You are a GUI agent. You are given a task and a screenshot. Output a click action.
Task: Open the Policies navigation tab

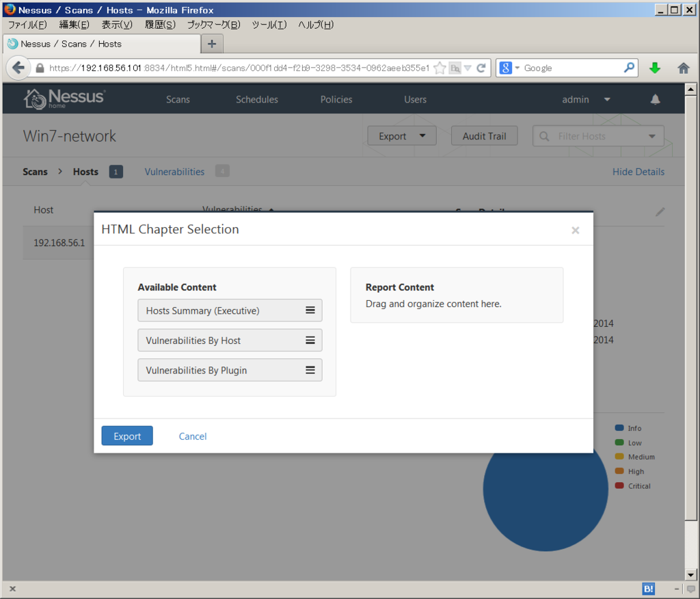(x=336, y=100)
